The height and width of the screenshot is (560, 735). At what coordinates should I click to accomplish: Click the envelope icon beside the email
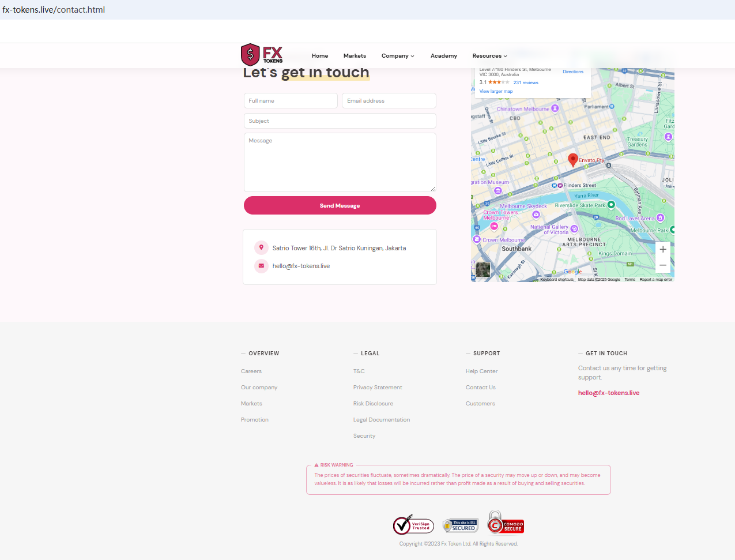pos(261,266)
